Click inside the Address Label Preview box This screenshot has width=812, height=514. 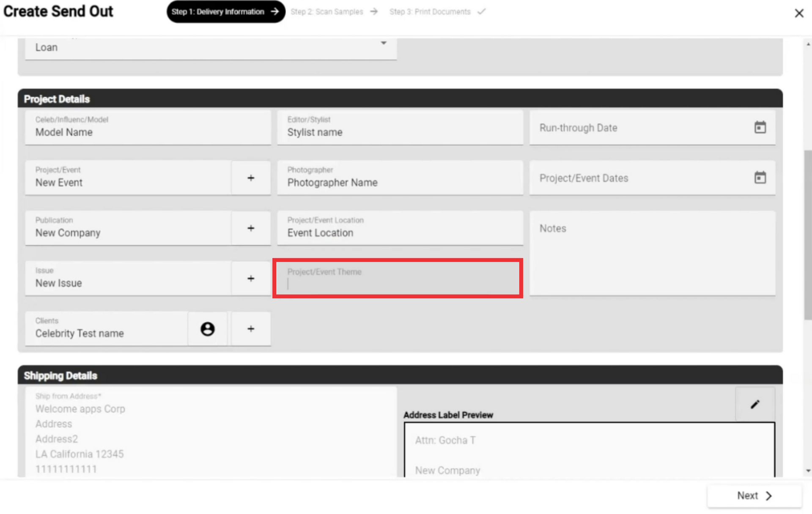pos(589,450)
